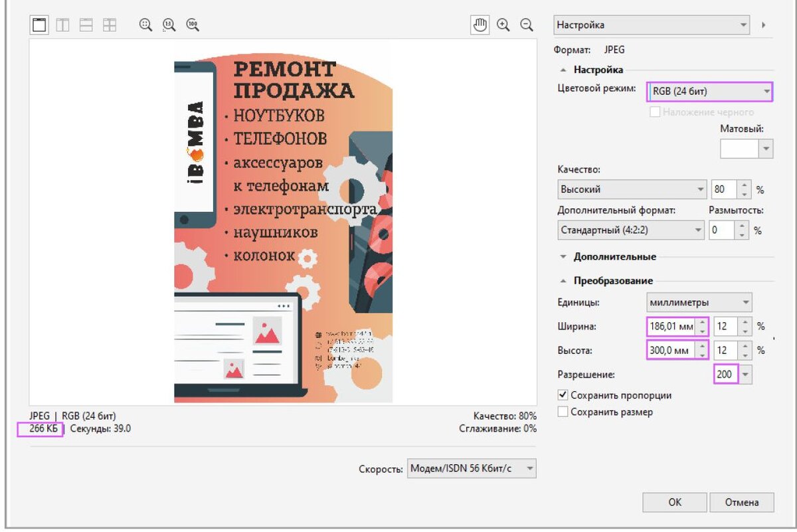Open Дополнительный формат Стандартный (4:2:2) dropdown
Screen dimensions: 797x532
pos(631,230)
